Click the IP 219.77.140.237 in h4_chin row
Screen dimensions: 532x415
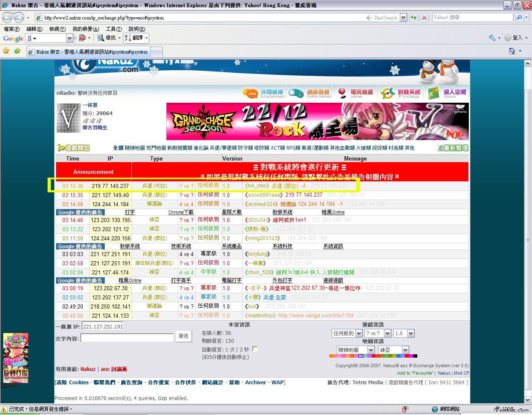(110, 186)
